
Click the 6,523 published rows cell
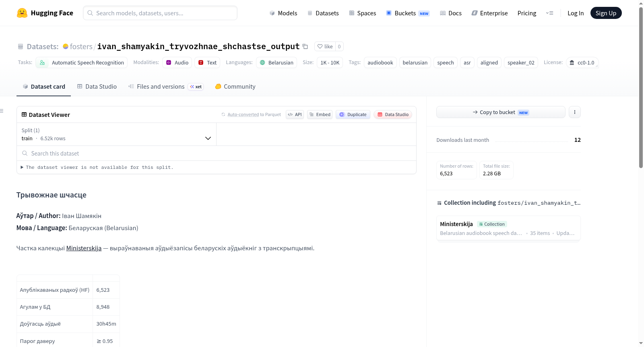[x=106, y=290]
